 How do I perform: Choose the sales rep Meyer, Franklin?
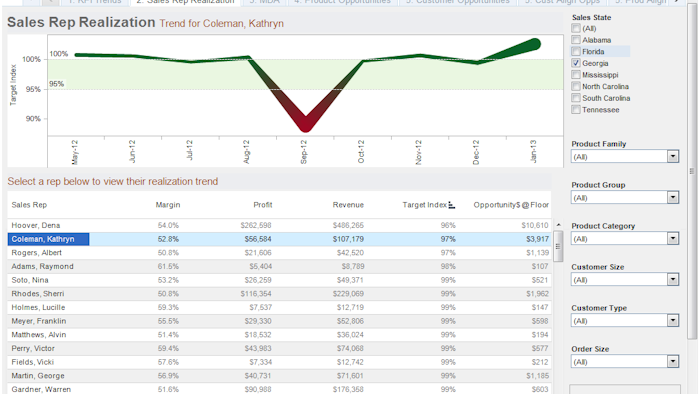(x=39, y=321)
